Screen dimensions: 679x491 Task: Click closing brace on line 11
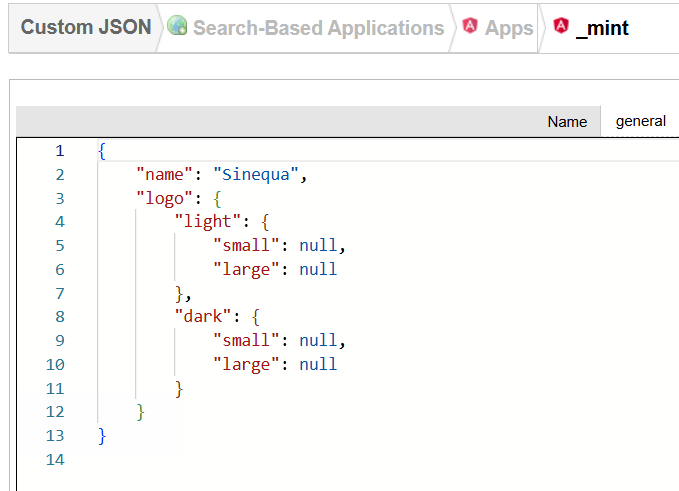[179, 389]
